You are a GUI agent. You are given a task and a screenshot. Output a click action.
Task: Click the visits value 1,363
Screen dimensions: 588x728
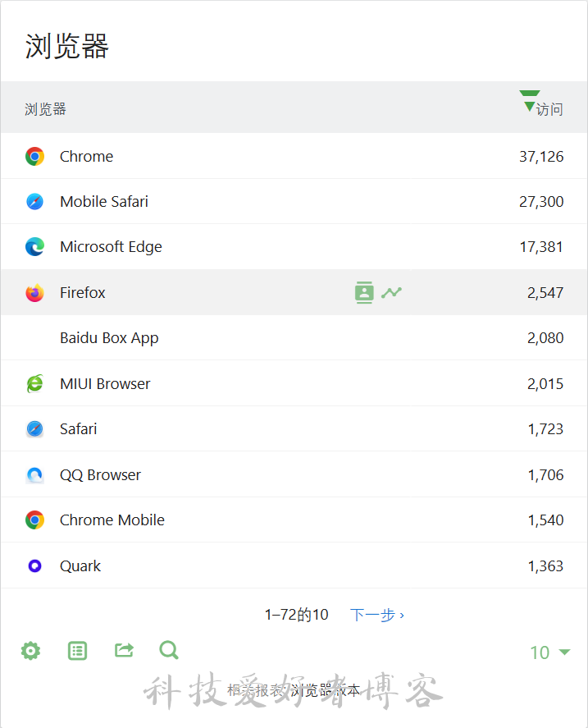point(545,566)
